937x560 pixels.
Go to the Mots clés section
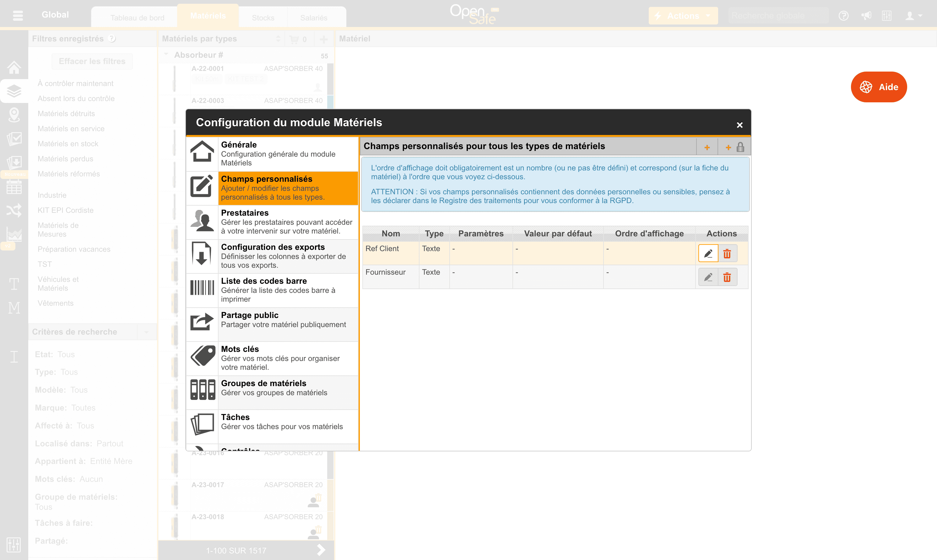pyautogui.click(x=272, y=358)
